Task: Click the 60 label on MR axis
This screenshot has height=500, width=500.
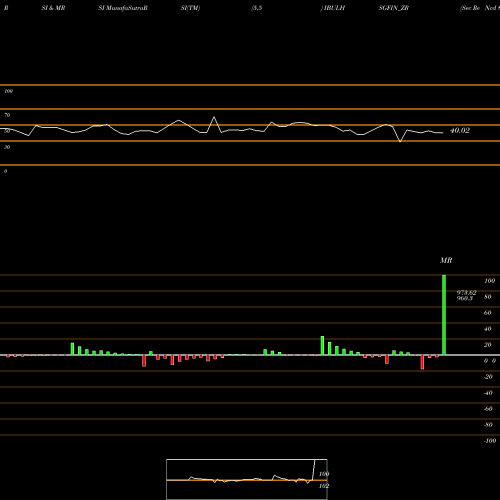Action: pyautogui.click(x=488, y=313)
